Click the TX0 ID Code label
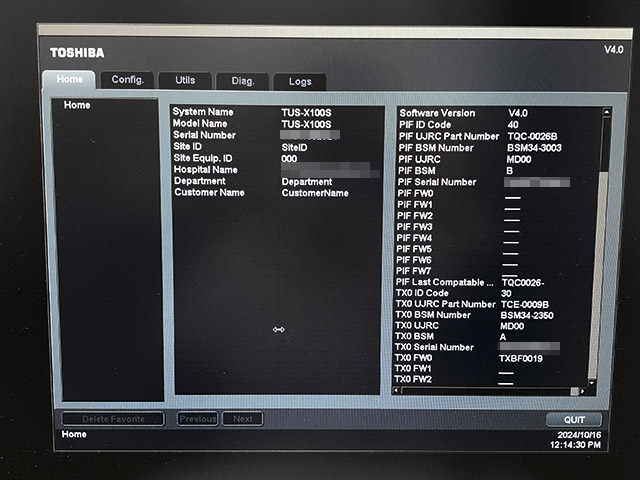 (422, 293)
